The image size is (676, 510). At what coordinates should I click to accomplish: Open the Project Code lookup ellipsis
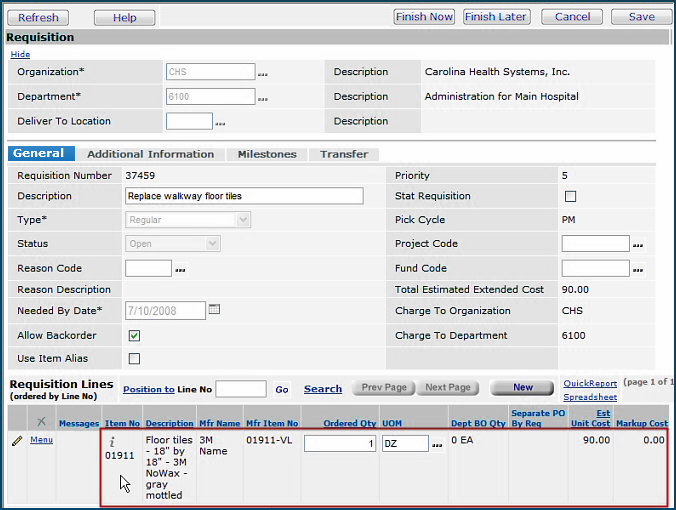(637, 244)
